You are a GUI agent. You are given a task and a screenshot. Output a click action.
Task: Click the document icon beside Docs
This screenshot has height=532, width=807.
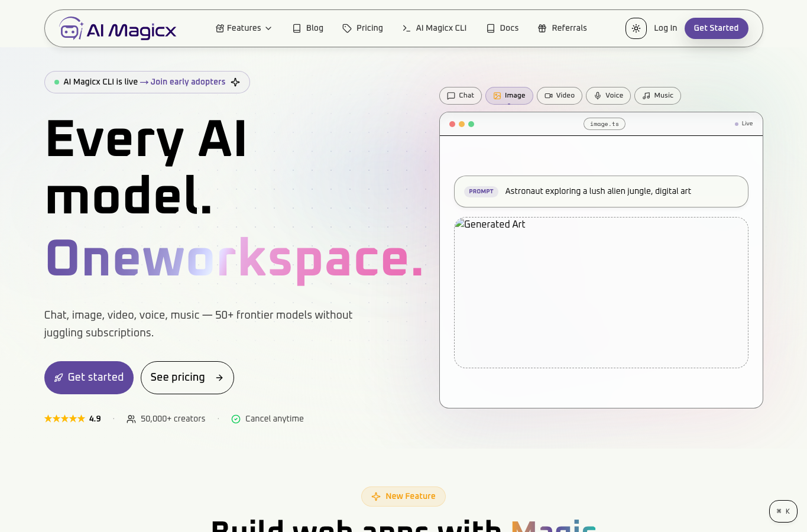point(491,28)
